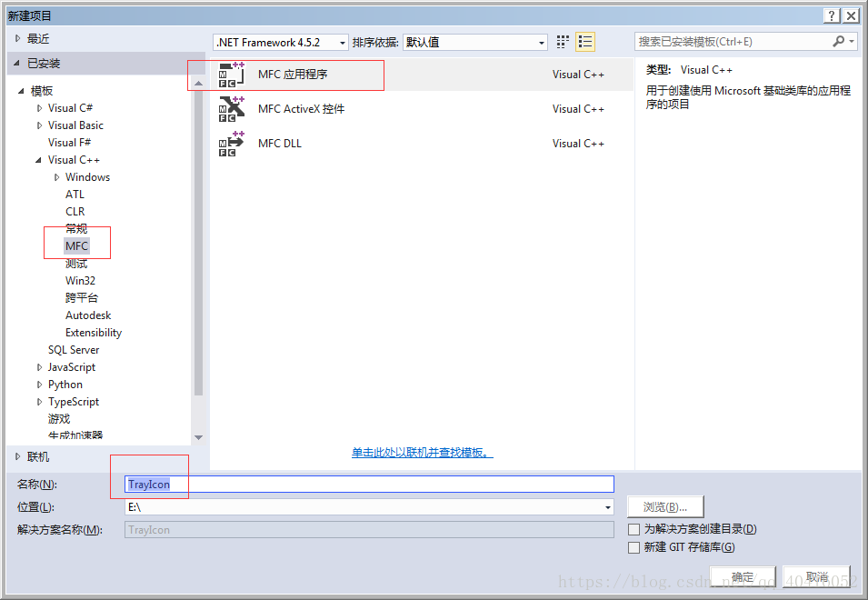Viewport: 868px width, 600px height.
Task: Open the 位置 E:\ path dropdown
Action: pos(608,507)
